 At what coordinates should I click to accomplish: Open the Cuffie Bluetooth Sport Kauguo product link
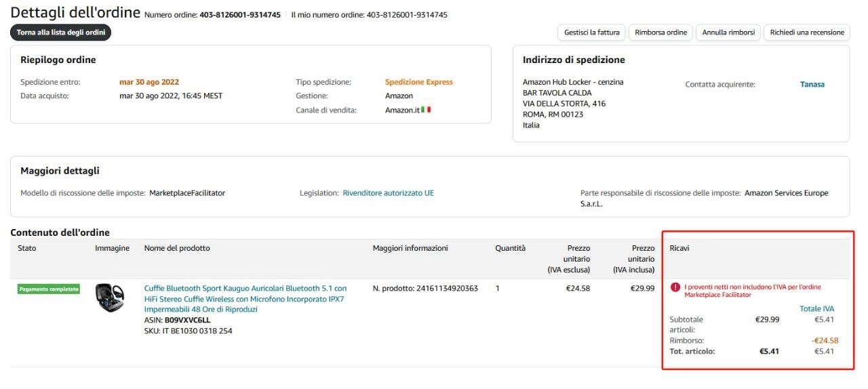tap(245, 298)
